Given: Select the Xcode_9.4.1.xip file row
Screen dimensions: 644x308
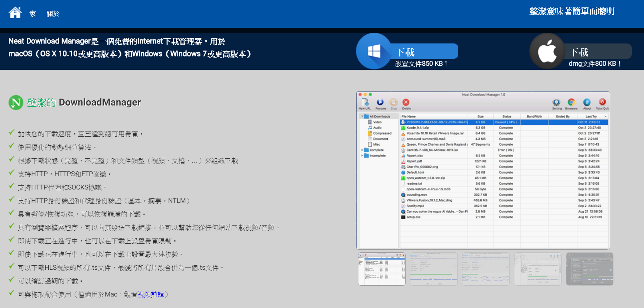Looking at the screenshot, I should pos(504,128).
